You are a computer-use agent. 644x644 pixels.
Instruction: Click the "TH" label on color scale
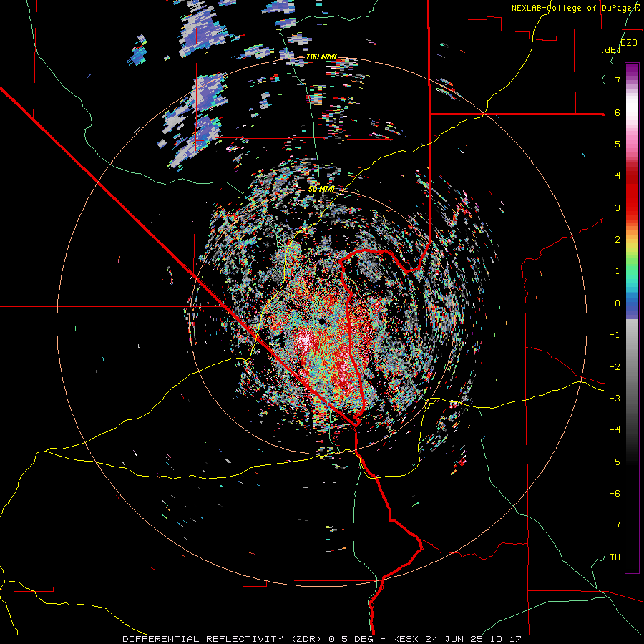tap(615, 557)
